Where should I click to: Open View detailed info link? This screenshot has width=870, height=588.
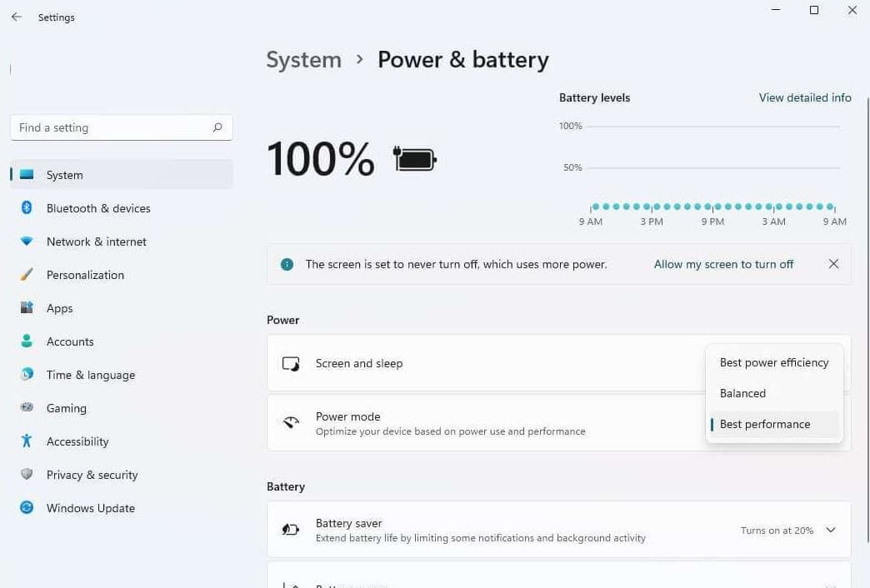coord(805,97)
